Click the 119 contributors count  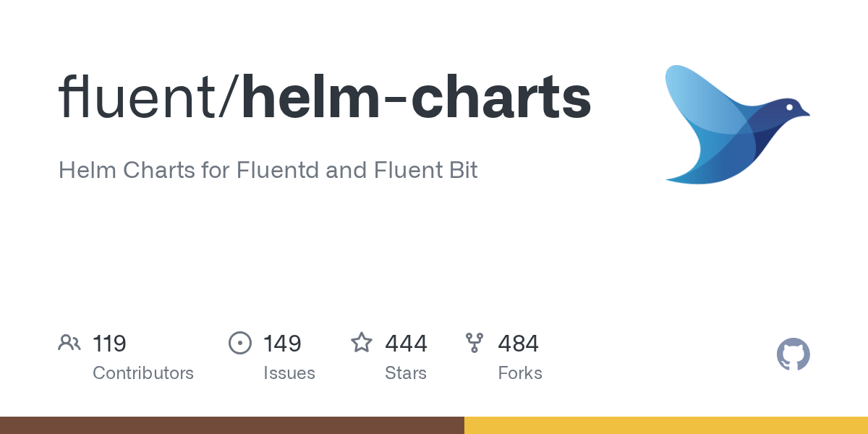pyautogui.click(x=109, y=343)
